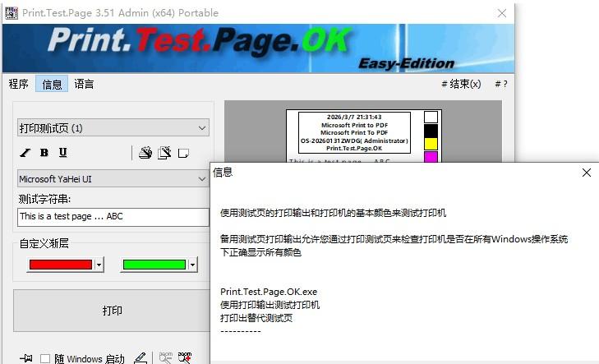Viewport: 599px width, 364px height.
Task: Open the green gradient color dropdown arrow
Action: [x=192, y=265]
